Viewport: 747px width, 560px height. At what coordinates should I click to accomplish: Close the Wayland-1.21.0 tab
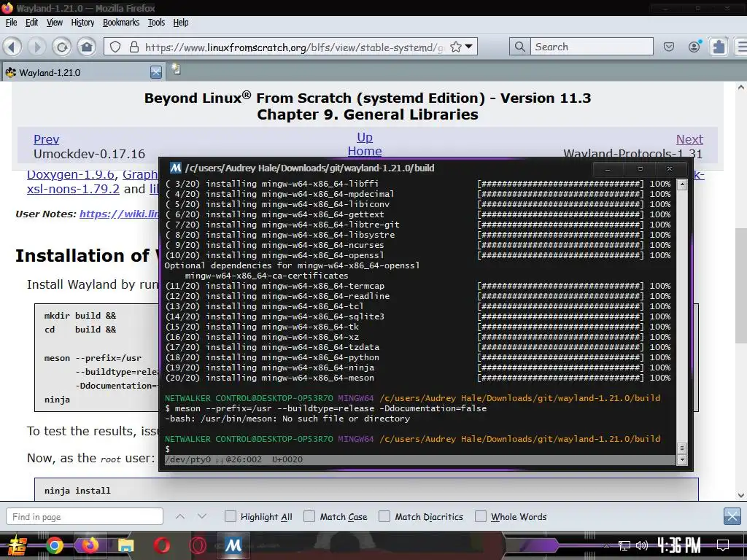click(x=156, y=72)
